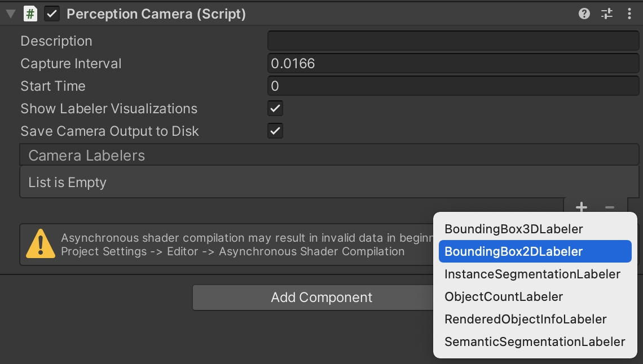
Task: Click the plus icon to add labeler
Action: [582, 207]
